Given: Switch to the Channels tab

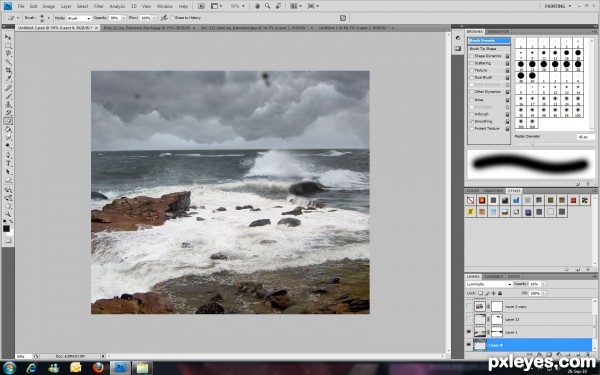Looking at the screenshot, I should pyautogui.click(x=494, y=276).
